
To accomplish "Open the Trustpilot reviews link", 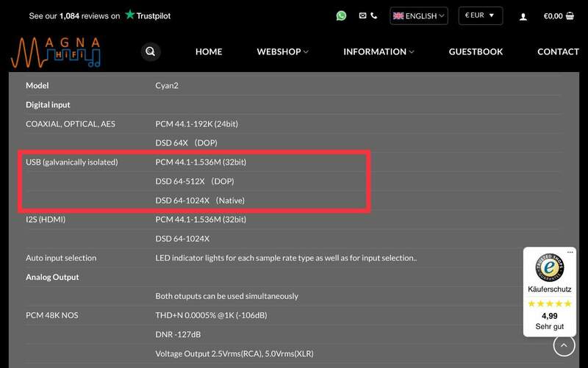I will [99, 15].
